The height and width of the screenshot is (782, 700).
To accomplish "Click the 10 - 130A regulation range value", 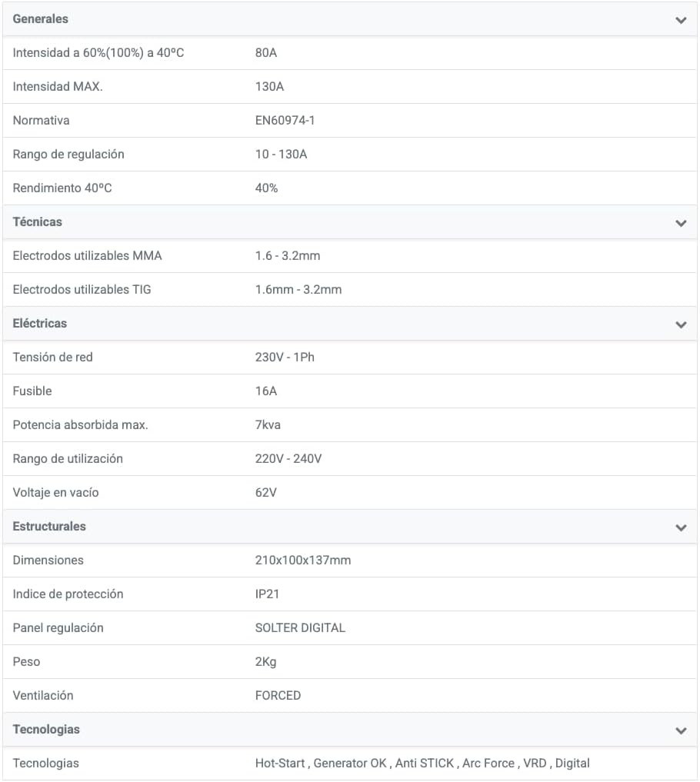I will (281, 155).
